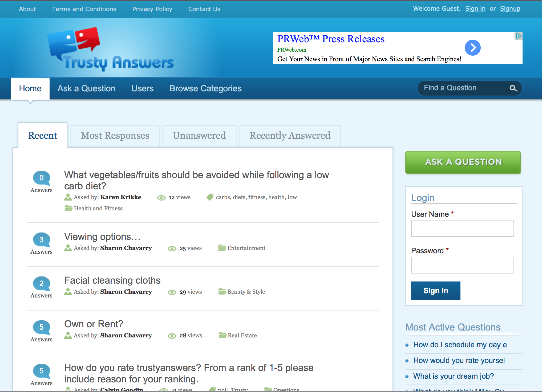Image resolution: width=542 pixels, height=392 pixels.
Task: Open the Unanswered tab
Action: click(199, 136)
